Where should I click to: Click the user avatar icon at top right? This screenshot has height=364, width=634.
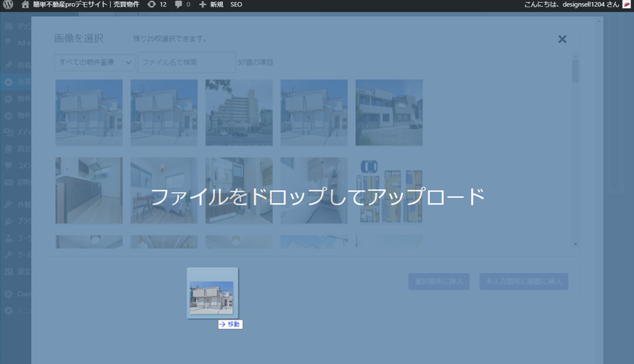(x=627, y=5)
